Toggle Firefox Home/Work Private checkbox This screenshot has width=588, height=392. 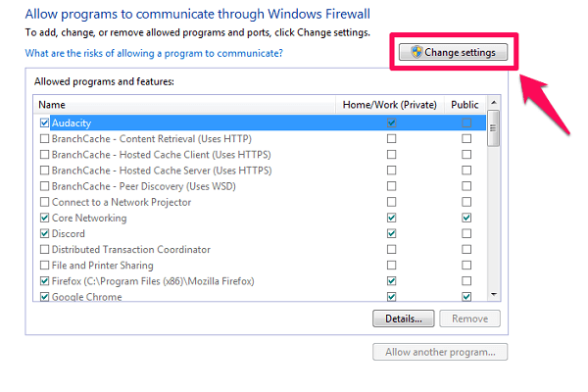point(391,281)
